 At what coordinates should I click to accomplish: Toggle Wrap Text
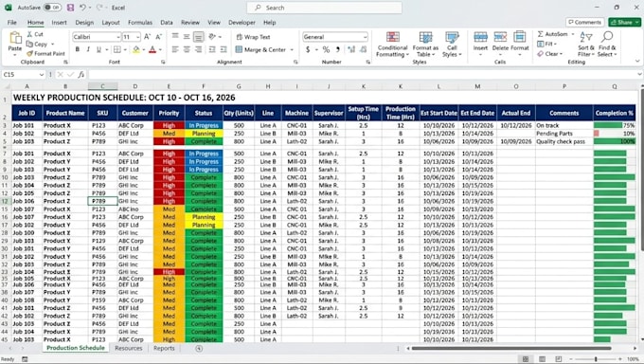click(253, 37)
